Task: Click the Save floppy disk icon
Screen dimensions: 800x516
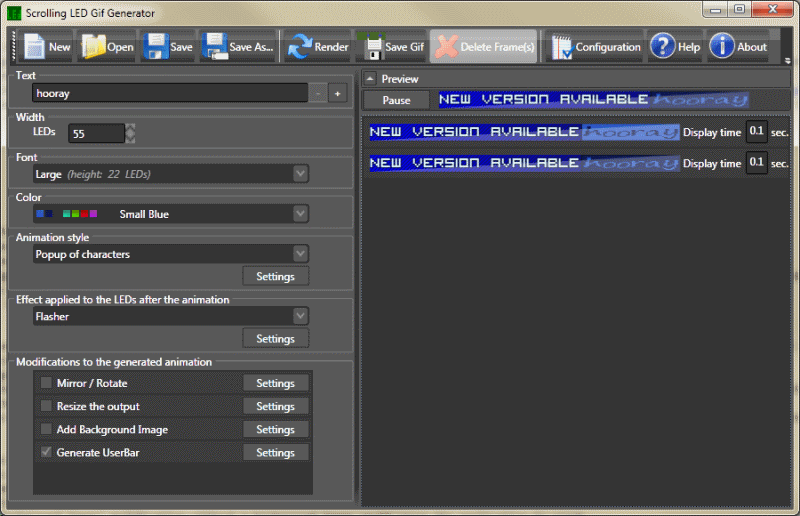Action: click(155, 47)
